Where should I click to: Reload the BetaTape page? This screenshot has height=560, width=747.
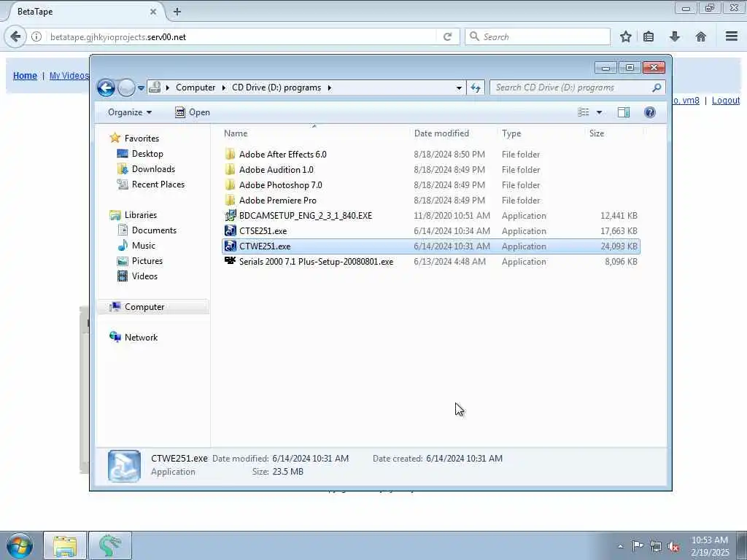pyautogui.click(x=447, y=36)
